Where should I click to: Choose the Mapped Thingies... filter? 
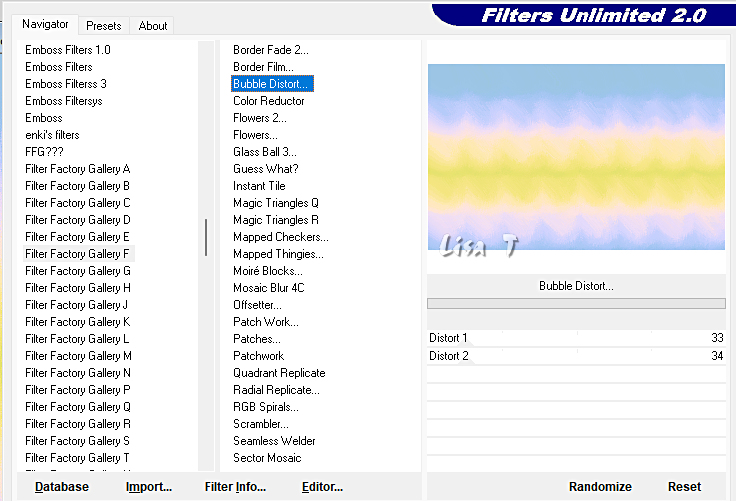coord(278,254)
